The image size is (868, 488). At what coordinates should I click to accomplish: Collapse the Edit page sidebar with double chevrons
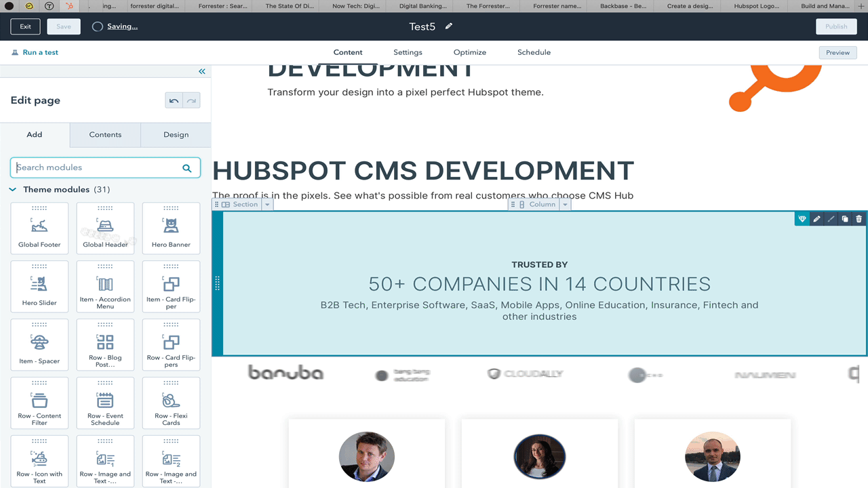click(201, 71)
